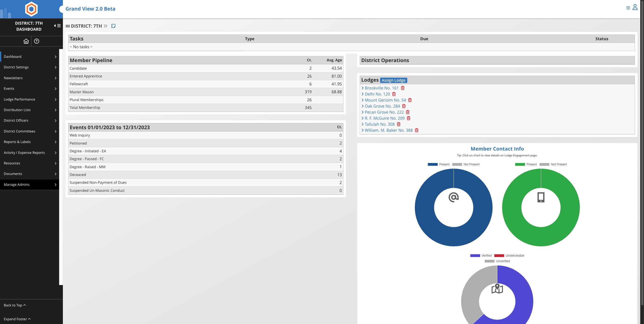The width and height of the screenshot is (644, 324).
Task: Open the top-right hamburger menu icon
Action: tap(628, 8)
